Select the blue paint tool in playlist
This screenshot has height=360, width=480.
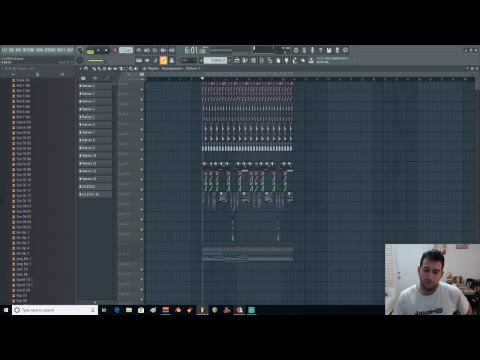click(x=99, y=69)
